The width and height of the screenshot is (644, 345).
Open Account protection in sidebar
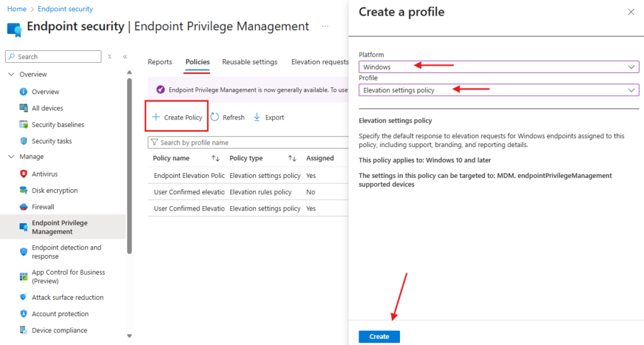click(60, 314)
